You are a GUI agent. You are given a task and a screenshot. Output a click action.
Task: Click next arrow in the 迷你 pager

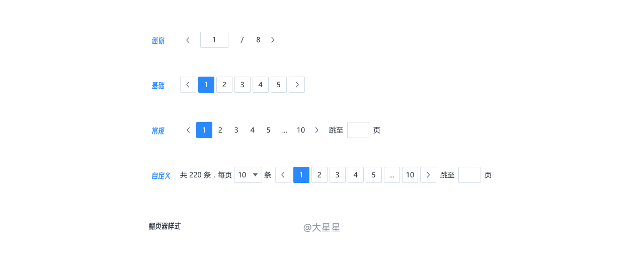pyautogui.click(x=273, y=40)
